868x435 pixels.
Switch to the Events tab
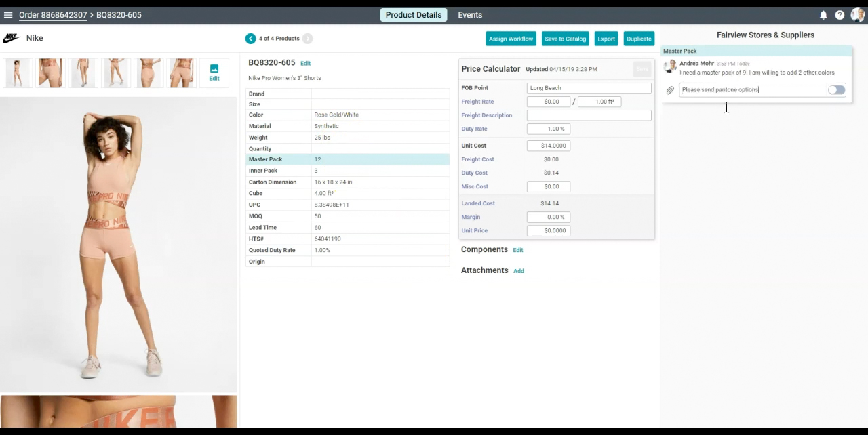pyautogui.click(x=470, y=15)
